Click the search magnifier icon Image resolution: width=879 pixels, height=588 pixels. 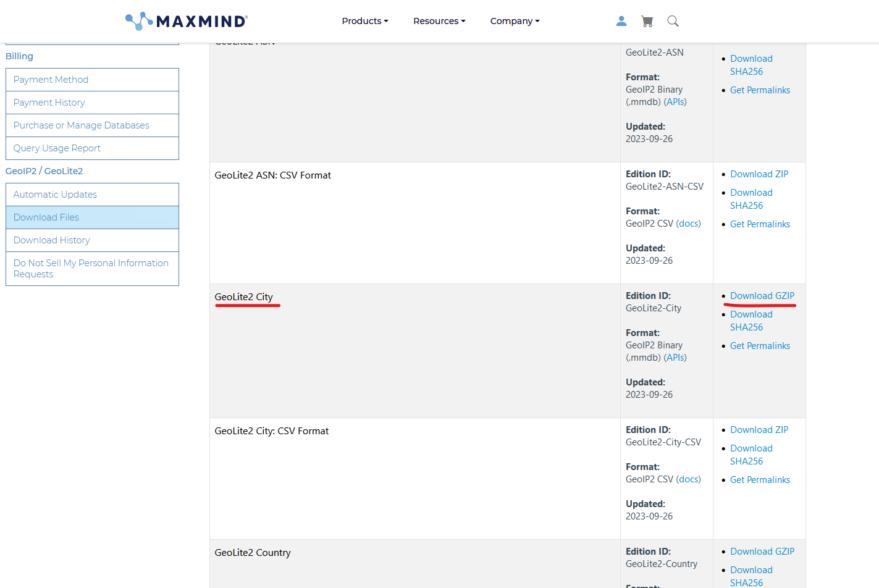673,21
